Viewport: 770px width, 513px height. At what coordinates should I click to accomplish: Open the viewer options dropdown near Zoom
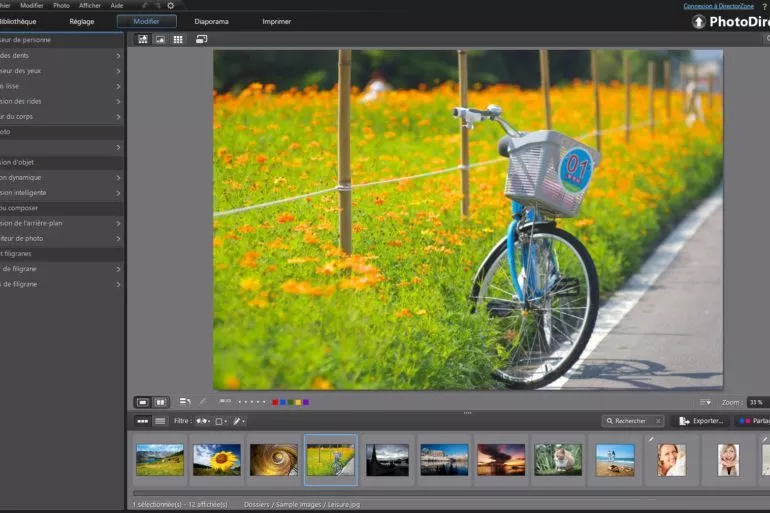[x=705, y=402]
